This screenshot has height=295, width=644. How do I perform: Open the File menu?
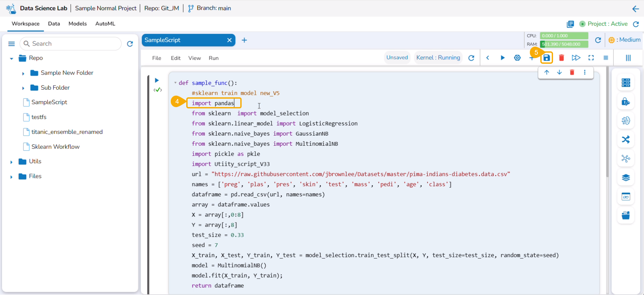(x=156, y=58)
